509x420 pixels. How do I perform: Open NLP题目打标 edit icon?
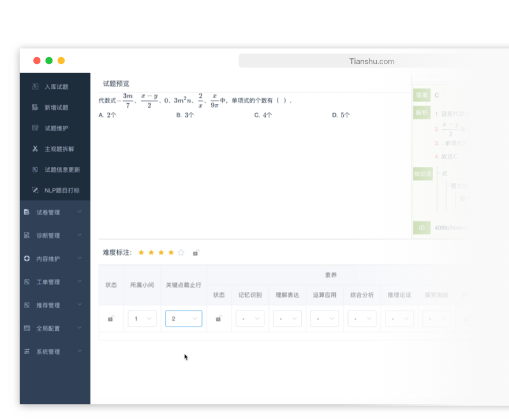[x=35, y=190]
